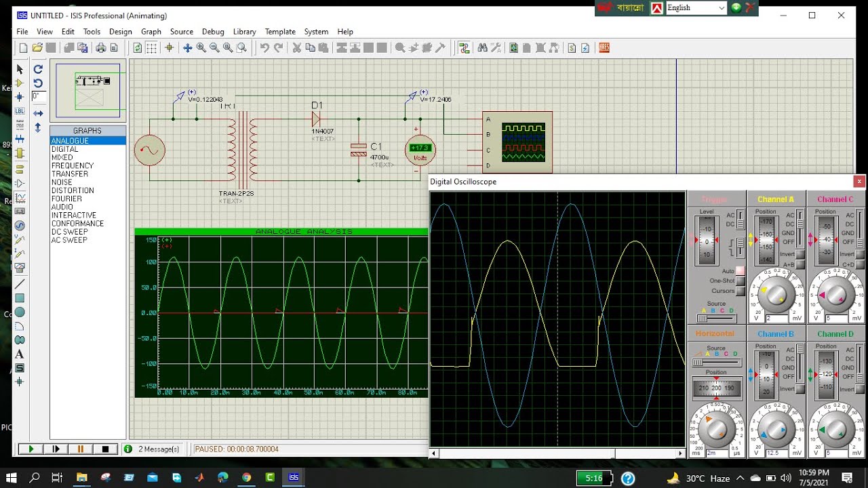
Task: Click the Zoom In magnifier icon
Action: tap(201, 48)
